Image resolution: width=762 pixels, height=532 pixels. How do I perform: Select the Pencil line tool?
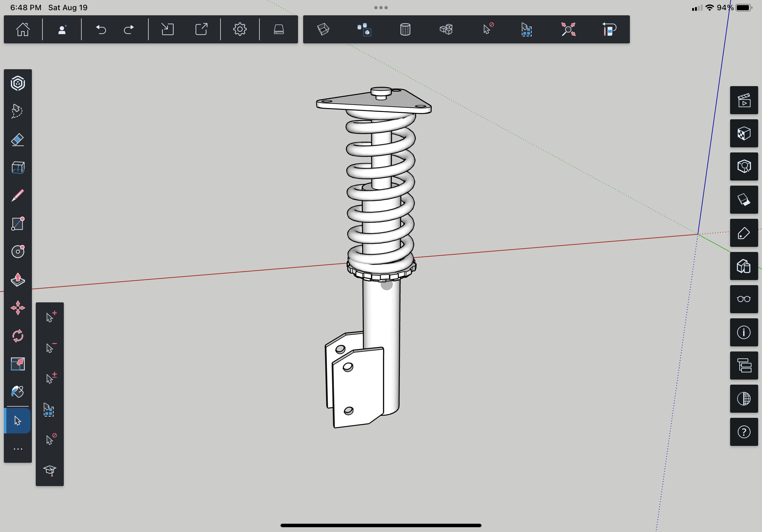point(18,196)
